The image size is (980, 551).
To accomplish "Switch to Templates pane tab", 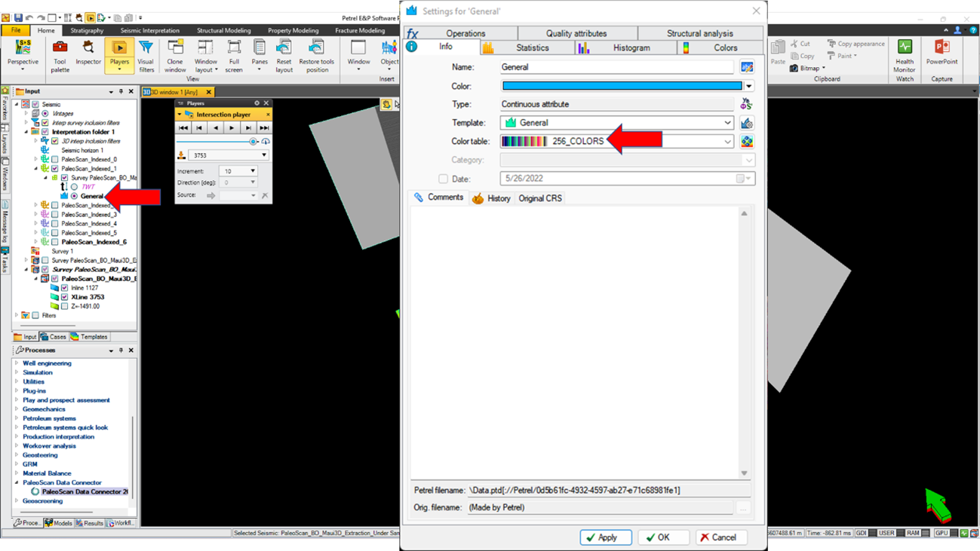I will [x=89, y=337].
